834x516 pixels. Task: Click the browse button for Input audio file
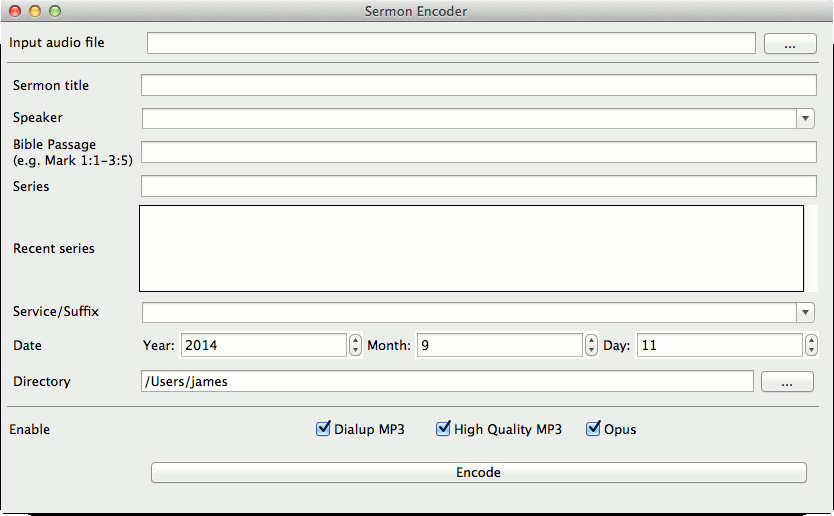click(x=789, y=44)
